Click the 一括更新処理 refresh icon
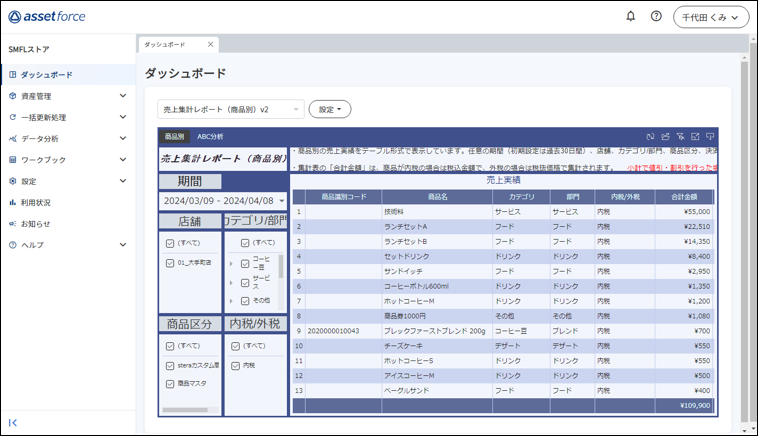Viewport: 758px width, 436px height. click(x=13, y=117)
